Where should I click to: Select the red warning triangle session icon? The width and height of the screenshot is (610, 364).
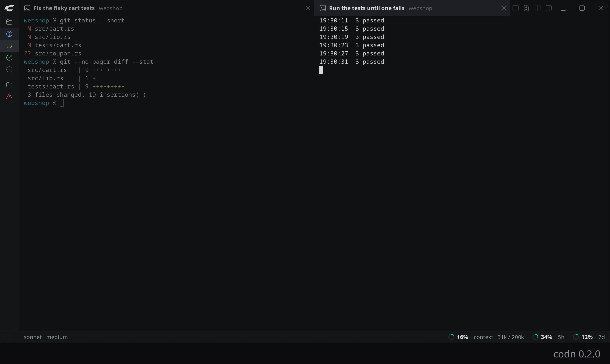pos(9,96)
